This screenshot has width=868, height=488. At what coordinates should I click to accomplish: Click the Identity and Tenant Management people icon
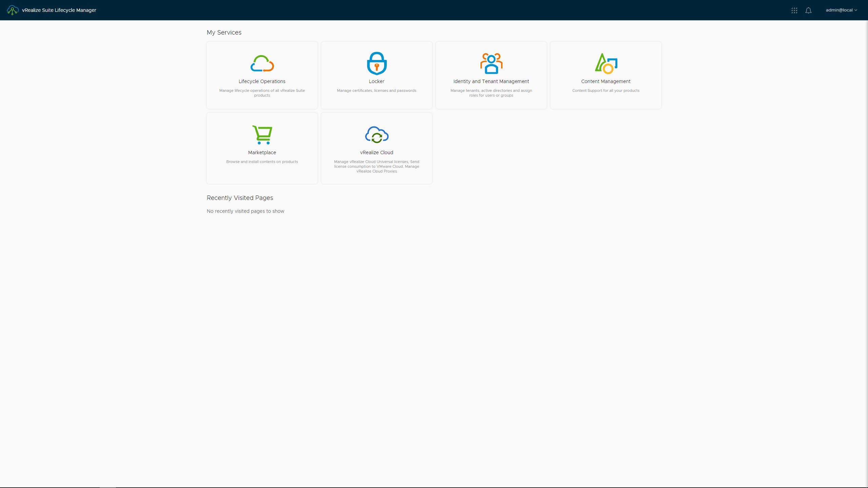[491, 63]
